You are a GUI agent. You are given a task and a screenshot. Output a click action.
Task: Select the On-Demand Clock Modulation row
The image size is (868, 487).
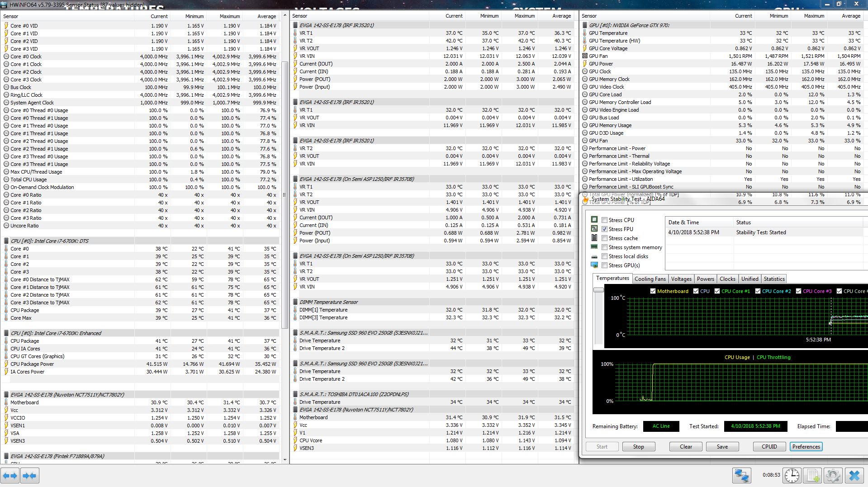pos(140,187)
